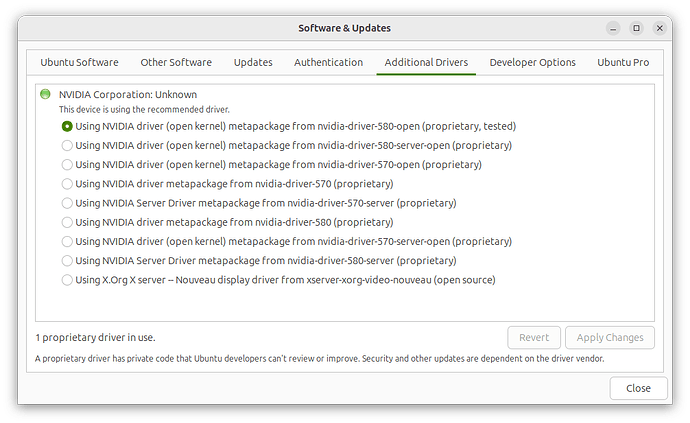This screenshot has width=690, height=423.
Task: Click the 'NVIDIA Corporation: Unknown' device heading
Action: pos(128,95)
